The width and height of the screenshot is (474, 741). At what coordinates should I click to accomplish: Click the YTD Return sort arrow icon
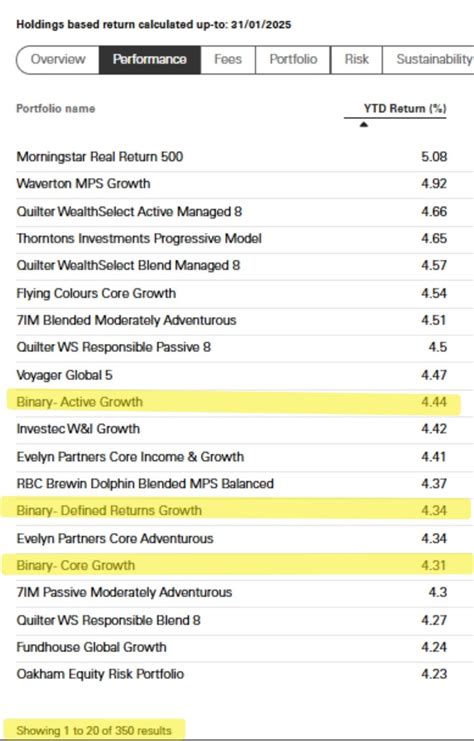click(x=363, y=125)
